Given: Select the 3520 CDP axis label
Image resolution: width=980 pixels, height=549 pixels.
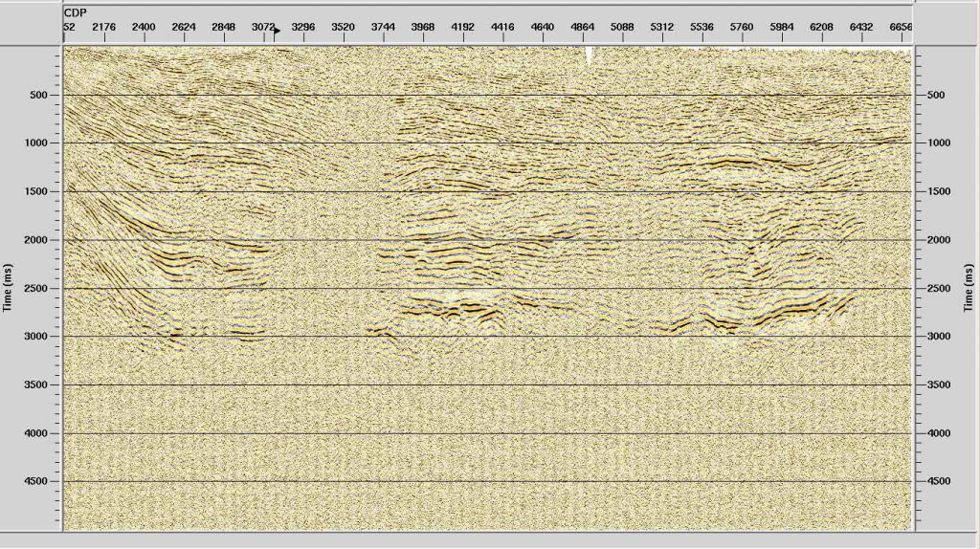Looking at the screenshot, I should 343,28.
